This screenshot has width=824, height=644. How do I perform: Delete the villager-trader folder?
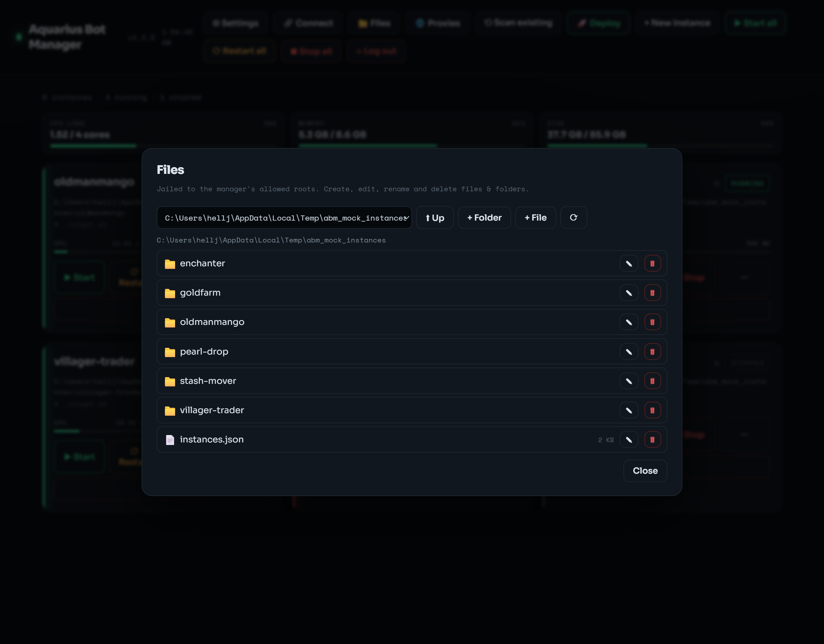[x=652, y=410]
